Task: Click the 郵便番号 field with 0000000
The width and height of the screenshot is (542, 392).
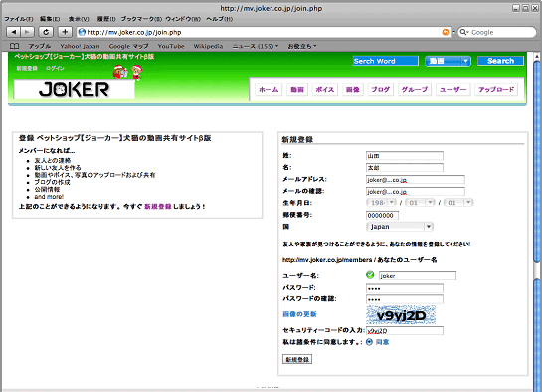Action: 382,215
